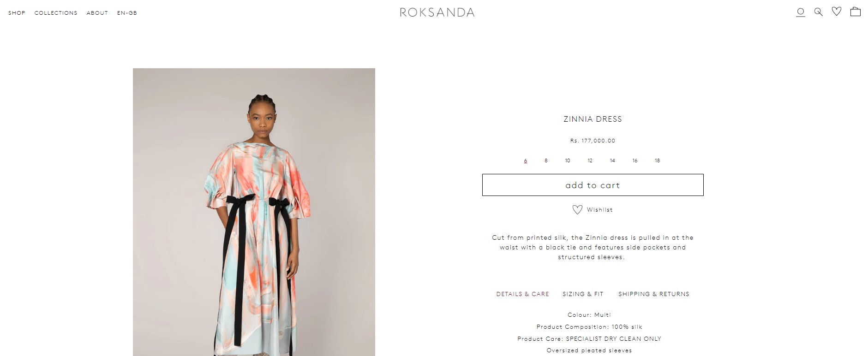Select size 14
868x356 pixels.
(x=612, y=160)
